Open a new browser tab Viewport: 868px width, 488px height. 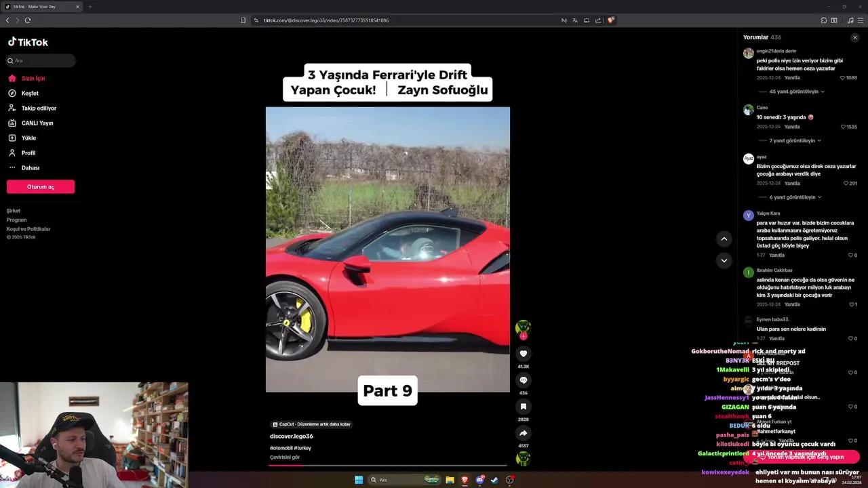click(x=90, y=7)
